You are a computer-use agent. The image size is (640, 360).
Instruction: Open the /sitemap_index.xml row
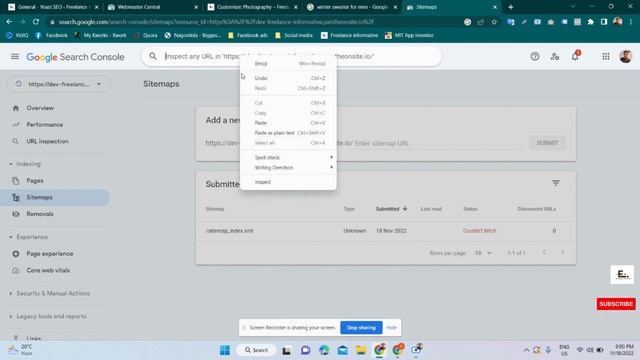pos(386,231)
